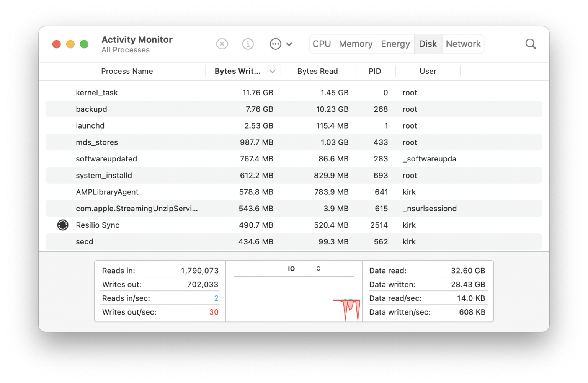Click the stop process X icon

222,44
